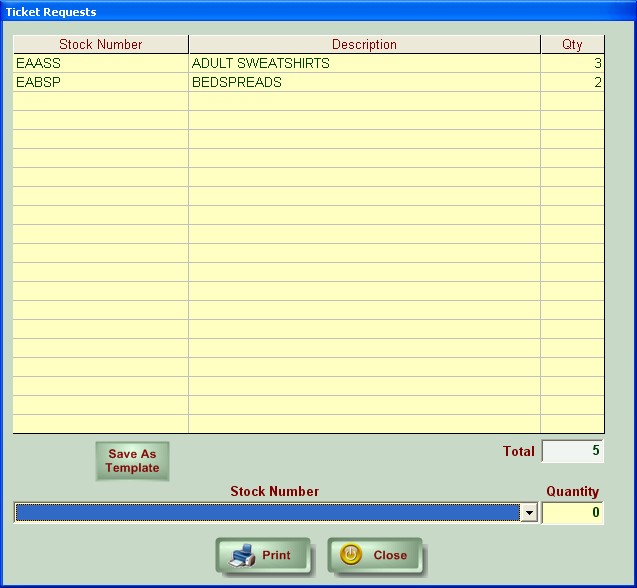Click the Stock Number label above the dropdown
Image resolution: width=637 pixels, height=588 pixels.
click(x=275, y=491)
